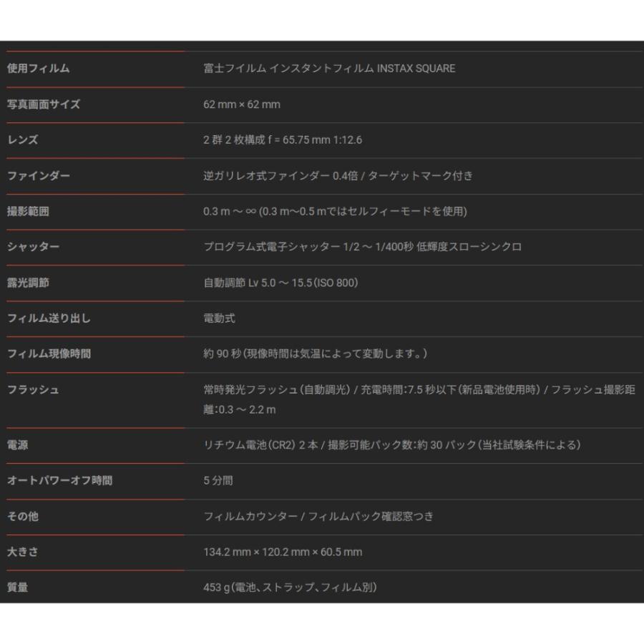This screenshot has width=644, height=644.
Task: Click the 逆ガリレオ式ファインダー 0.4倍 value
Action: pyautogui.click(x=338, y=176)
